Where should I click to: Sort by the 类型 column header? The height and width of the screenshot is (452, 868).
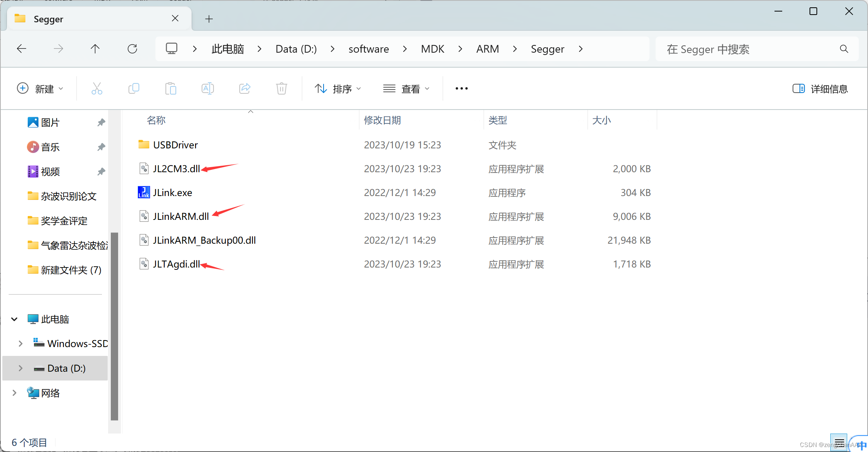click(498, 120)
